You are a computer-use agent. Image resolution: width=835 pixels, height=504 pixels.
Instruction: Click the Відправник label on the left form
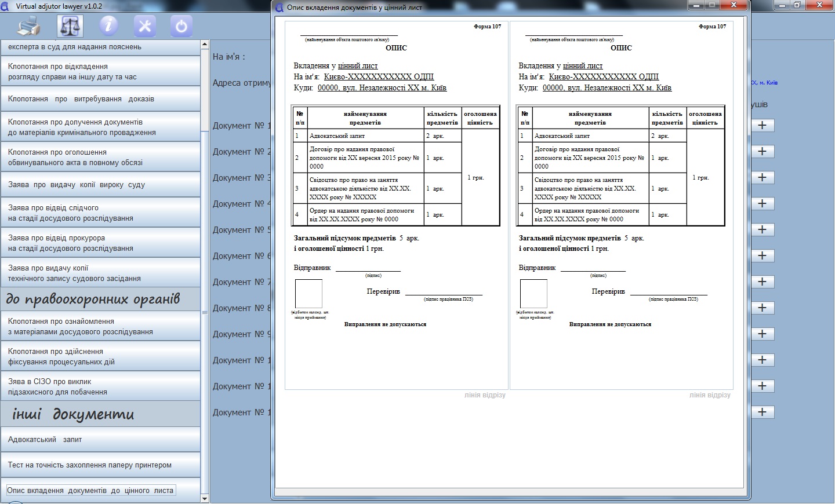pyautogui.click(x=312, y=268)
